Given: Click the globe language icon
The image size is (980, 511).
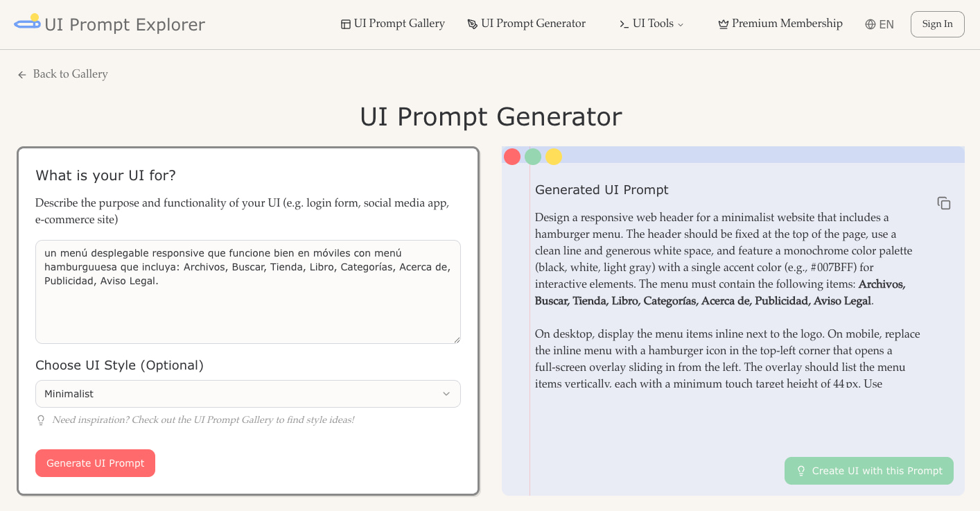Looking at the screenshot, I should 870,24.
